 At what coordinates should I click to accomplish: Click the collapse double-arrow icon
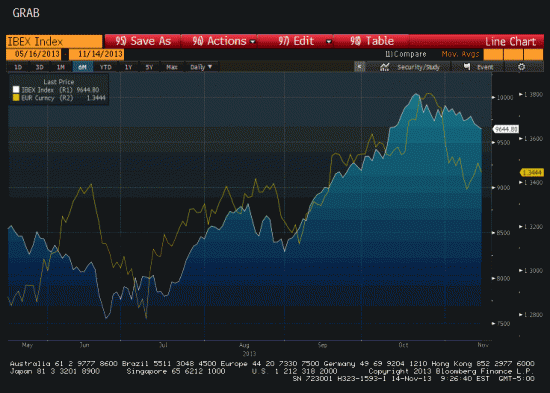(360, 67)
